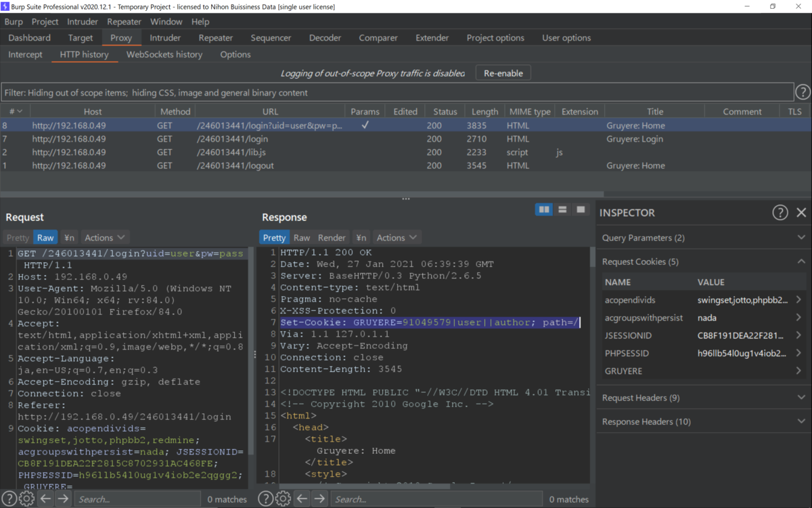Open the User options tab
The width and height of the screenshot is (812, 508).
pyautogui.click(x=566, y=38)
